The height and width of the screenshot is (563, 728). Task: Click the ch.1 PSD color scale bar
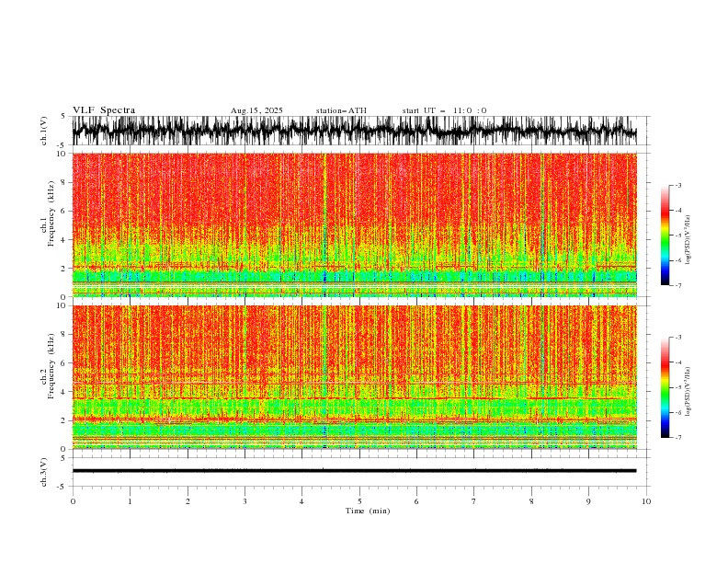(665, 236)
